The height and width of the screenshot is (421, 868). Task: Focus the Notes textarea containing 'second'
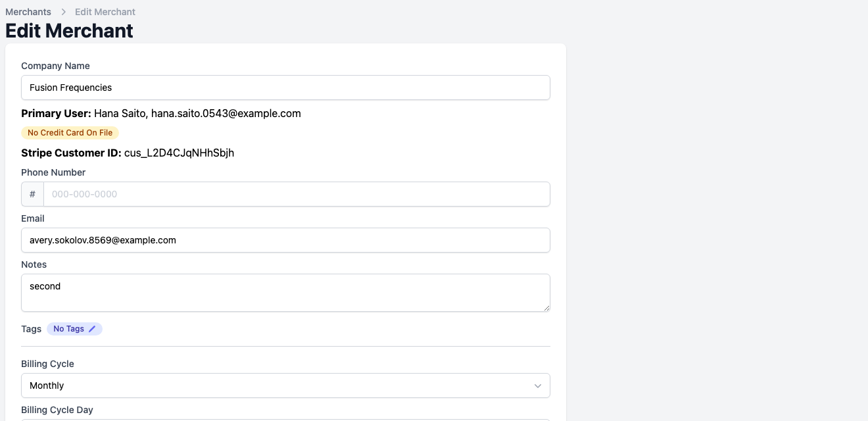pos(285,293)
